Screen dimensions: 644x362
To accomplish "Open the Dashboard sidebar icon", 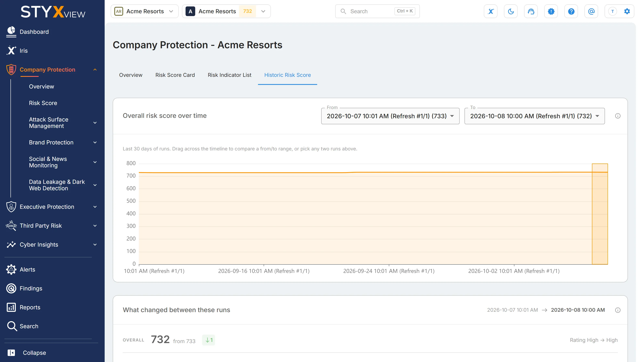I will point(11,32).
